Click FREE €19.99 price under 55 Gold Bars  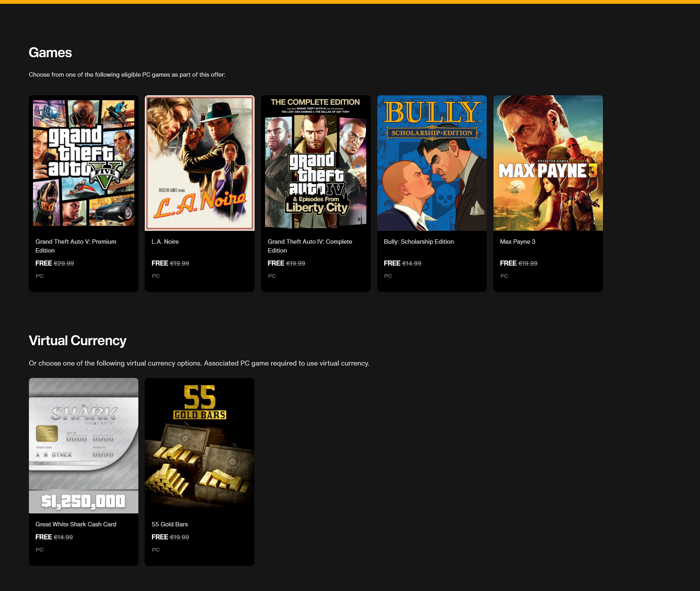tap(170, 537)
